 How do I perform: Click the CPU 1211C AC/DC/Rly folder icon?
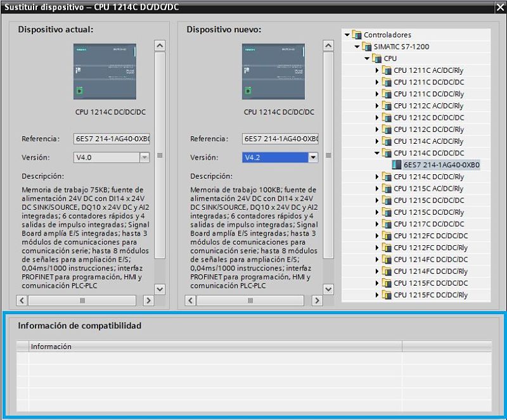pyautogui.click(x=387, y=70)
